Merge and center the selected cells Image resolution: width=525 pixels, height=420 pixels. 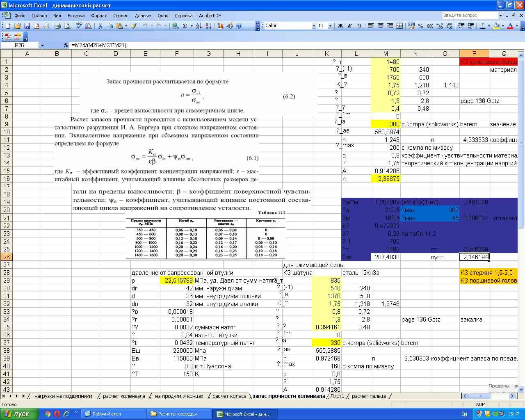click(399, 25)
